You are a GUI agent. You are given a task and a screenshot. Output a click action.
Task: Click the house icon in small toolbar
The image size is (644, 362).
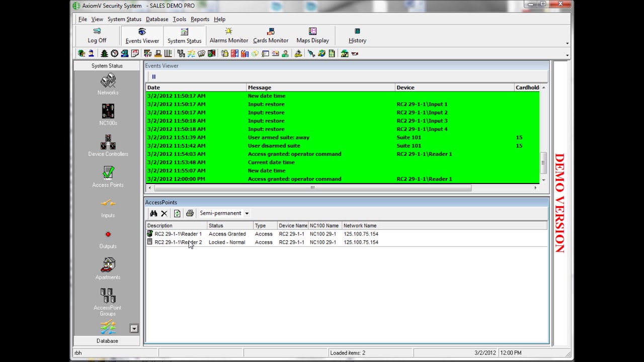coord(344,53)
